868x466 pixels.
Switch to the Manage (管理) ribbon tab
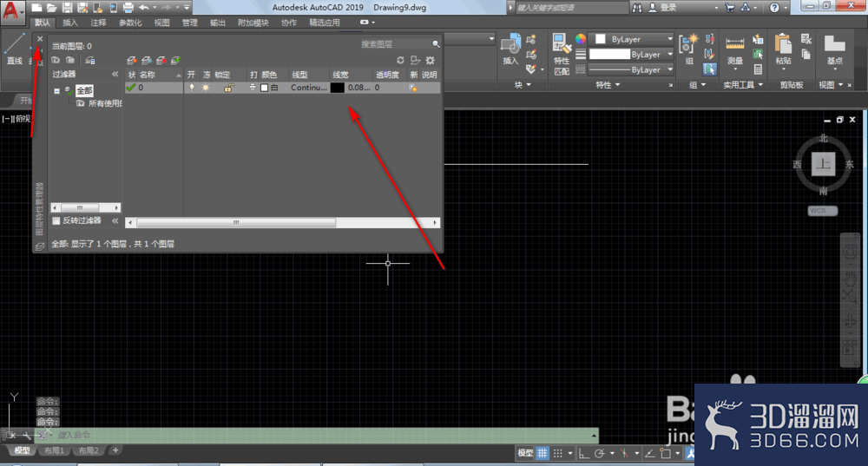pyautogui.click(x=190, y=23)
